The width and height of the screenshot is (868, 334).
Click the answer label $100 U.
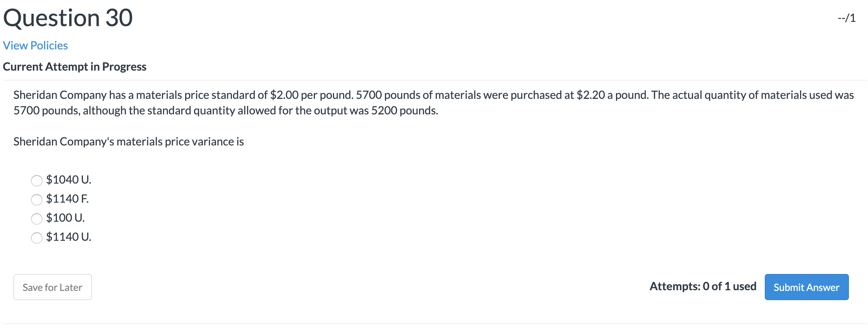point(65,218)
